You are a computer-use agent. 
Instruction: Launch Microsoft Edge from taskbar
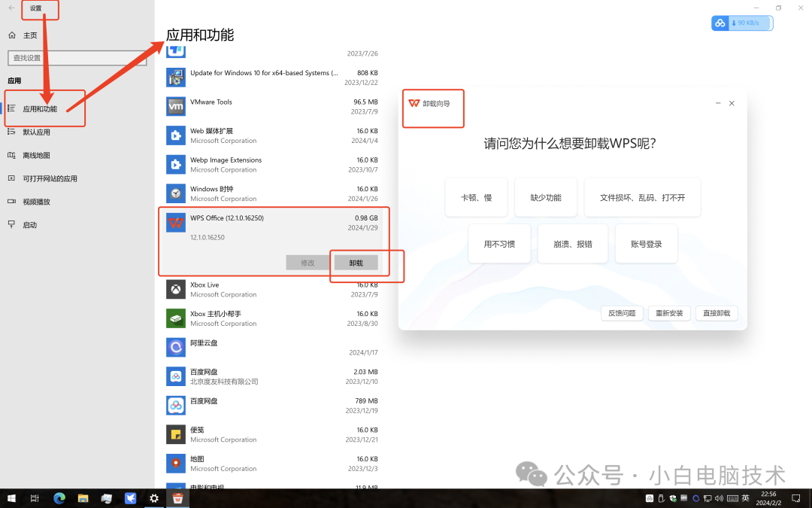[59, 499]
